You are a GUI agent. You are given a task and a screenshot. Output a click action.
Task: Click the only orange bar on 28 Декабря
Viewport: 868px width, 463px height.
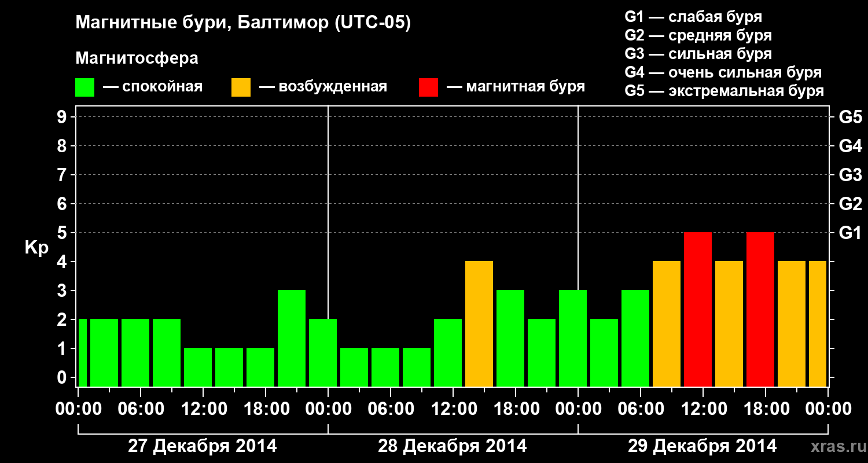479,324
